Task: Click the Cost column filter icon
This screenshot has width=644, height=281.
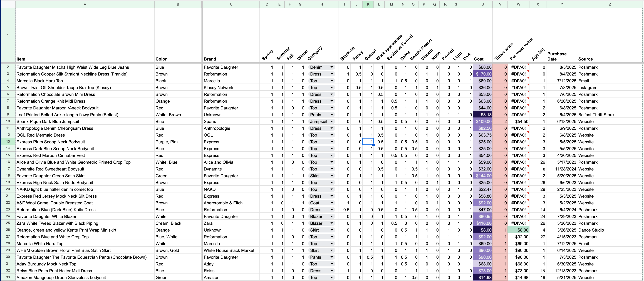Action: [x=489, y=59]
